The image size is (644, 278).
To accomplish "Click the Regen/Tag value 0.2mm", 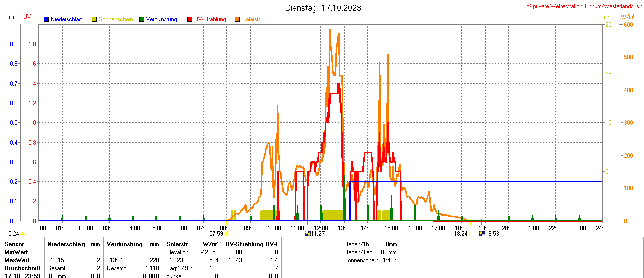I will click(389, 252).
